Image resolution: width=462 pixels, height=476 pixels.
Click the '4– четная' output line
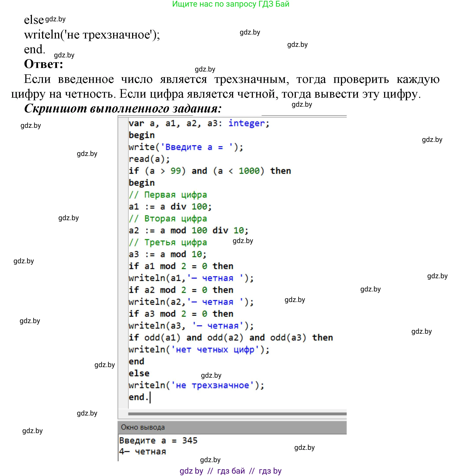(142, 451)
